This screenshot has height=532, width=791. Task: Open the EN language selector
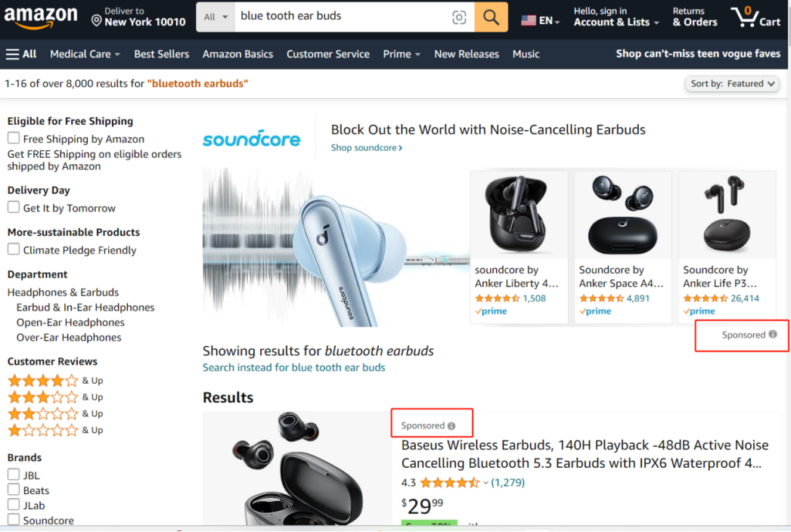click(x=541, y=20)
